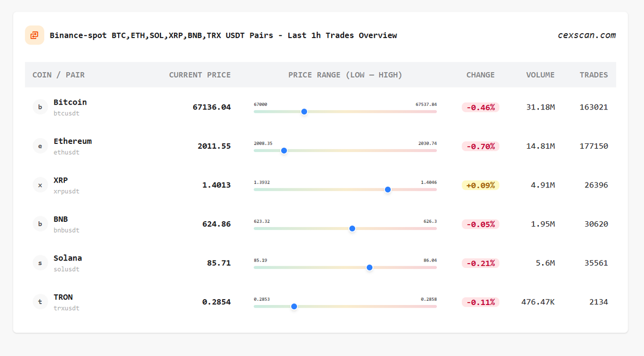Open the cexscan.com link
Viewport: 644px width, 356px height.
(x=587, y=35)
